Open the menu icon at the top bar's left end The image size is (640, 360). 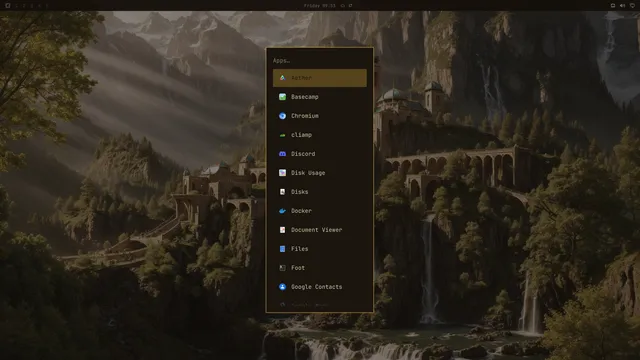click(x=7, y=6)
